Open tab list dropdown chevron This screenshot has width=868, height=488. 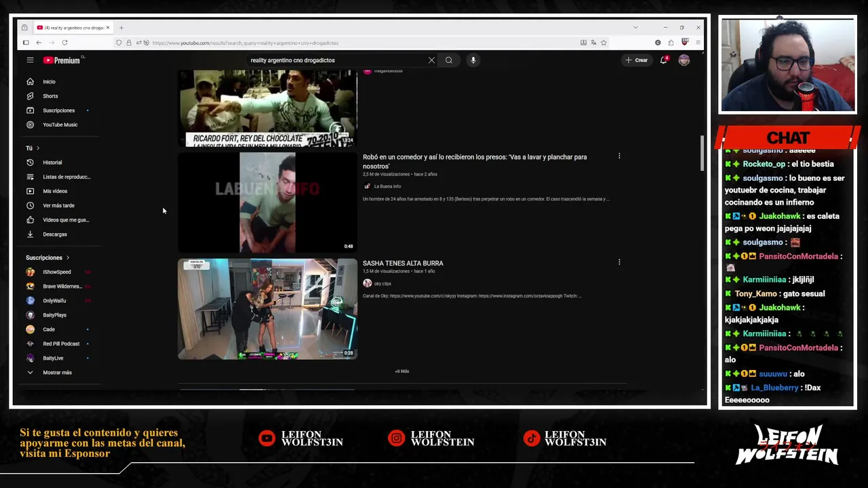tap(635, 28)
